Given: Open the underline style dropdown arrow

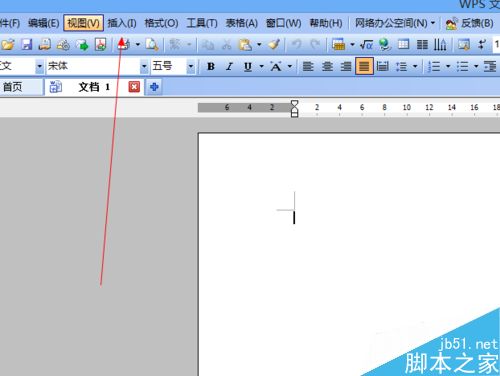Looking at the screenshot, I should pos(261,66).
